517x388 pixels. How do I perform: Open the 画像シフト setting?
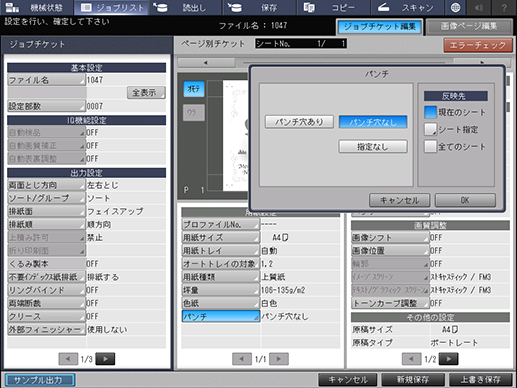[x=390, y=238]
